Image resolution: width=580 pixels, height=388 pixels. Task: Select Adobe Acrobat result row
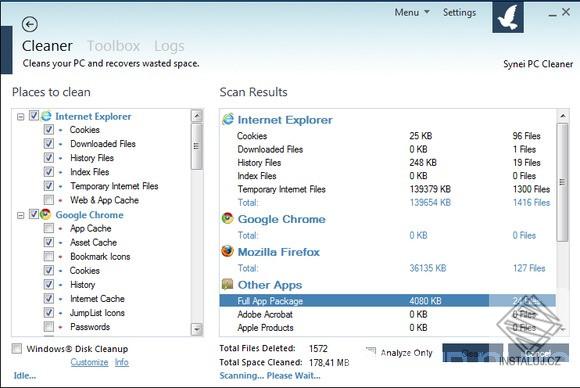click(387, 314)
